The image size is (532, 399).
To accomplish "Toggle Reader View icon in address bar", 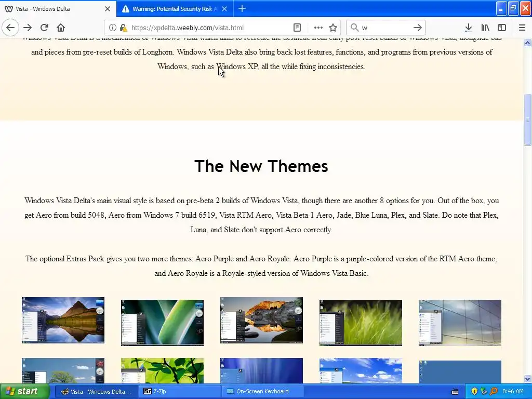I will tap(297, 28).
